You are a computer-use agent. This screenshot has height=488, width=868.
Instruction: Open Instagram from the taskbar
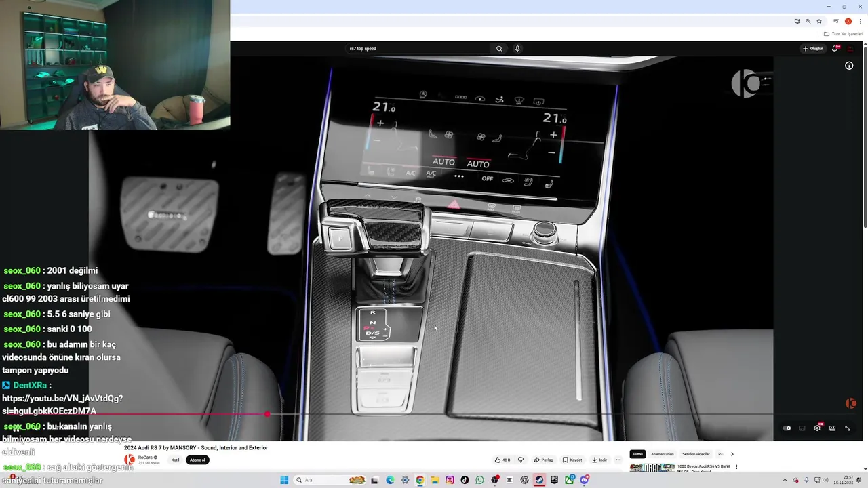450,480
